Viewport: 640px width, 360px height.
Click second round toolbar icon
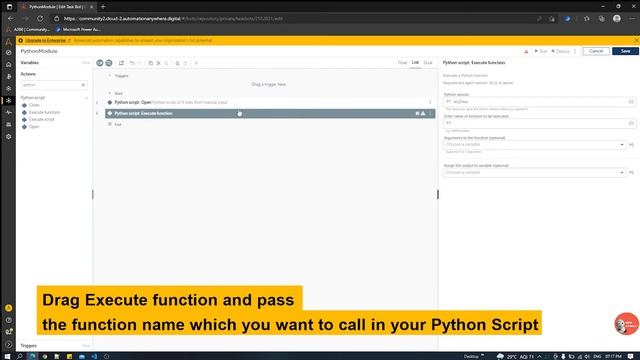point(109,63)
